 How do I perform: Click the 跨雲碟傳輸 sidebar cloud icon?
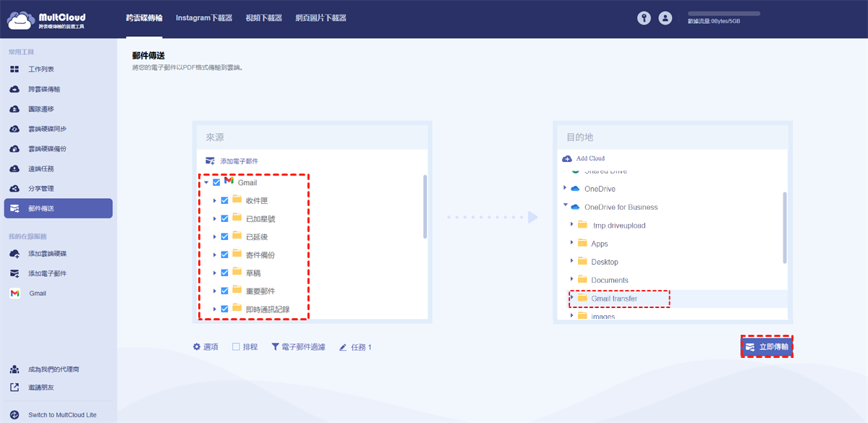tap(14, 89)
